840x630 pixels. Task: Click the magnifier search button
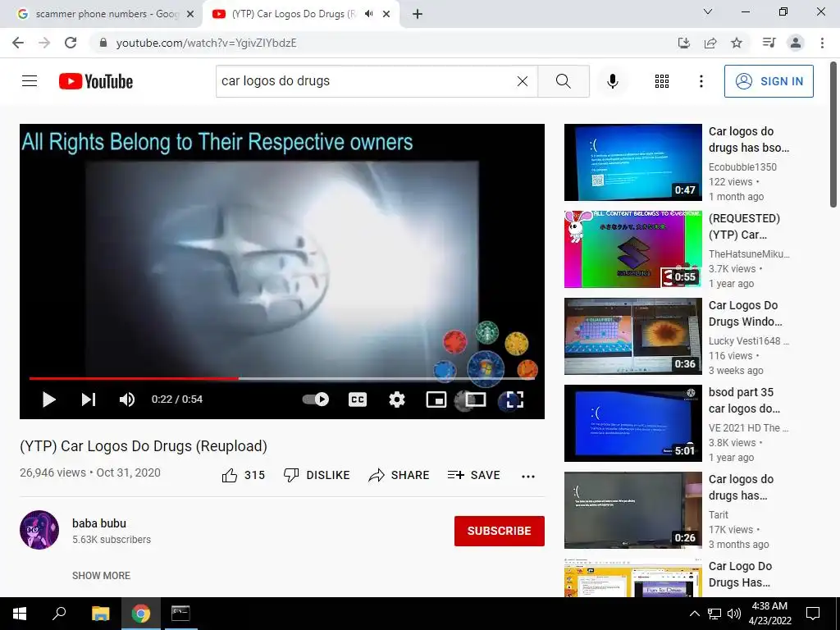click(564, 81)
